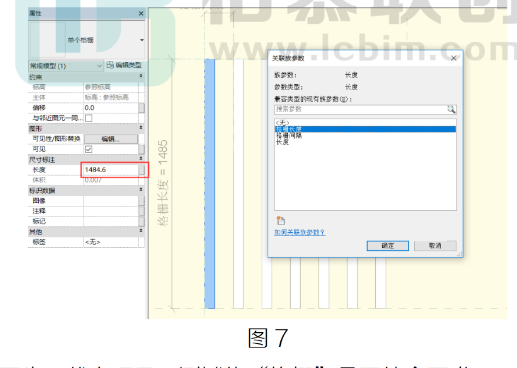Click the 注释 value field
517x368 pixels.
tap(111, 211)
